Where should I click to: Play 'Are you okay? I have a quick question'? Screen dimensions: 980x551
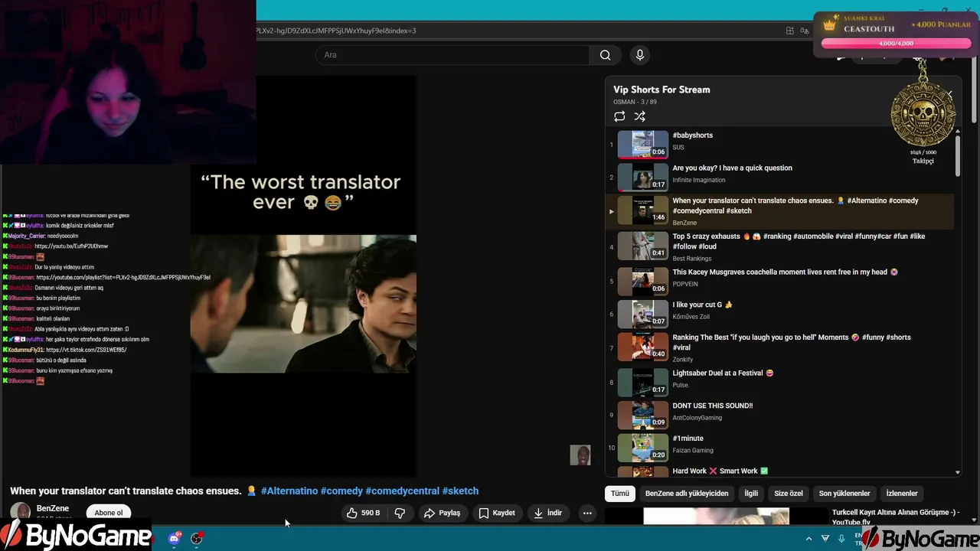click(x=781, y=177)
